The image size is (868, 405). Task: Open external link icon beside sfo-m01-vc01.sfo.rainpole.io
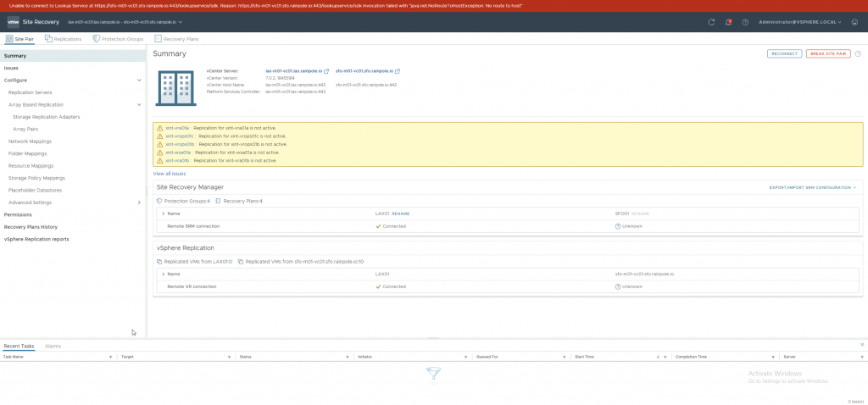pos(398,71)
